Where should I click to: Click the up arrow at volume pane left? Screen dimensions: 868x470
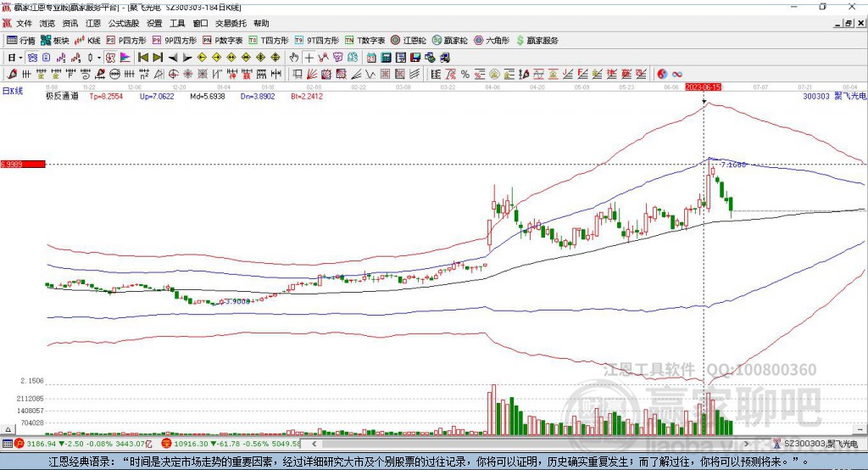pos(8,429)
